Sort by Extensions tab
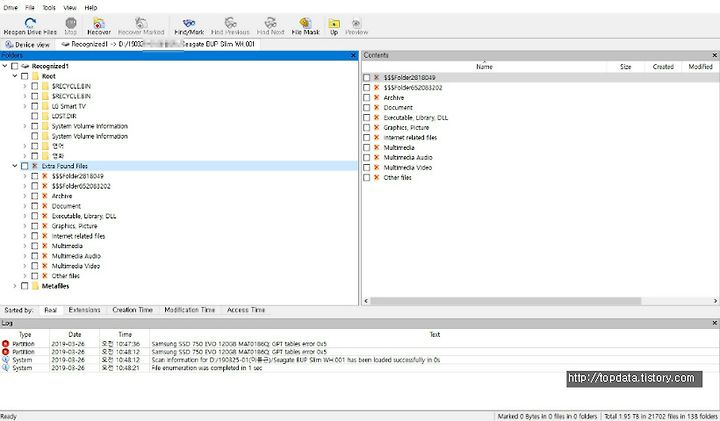 pyautogui.click(x=84, y=310)
